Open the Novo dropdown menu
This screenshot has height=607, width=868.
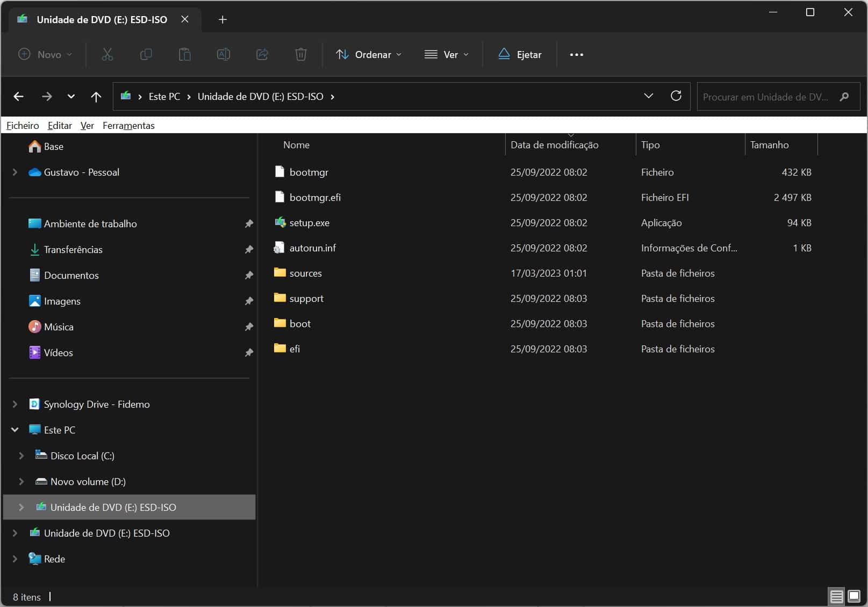45,54
